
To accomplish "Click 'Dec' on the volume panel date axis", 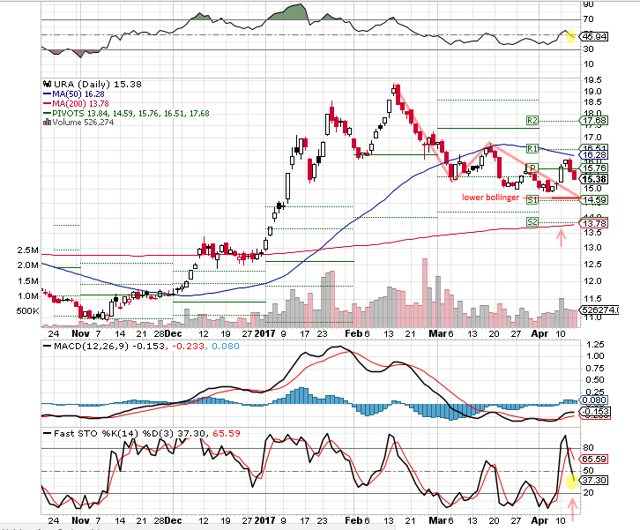I will pos(173,334).
